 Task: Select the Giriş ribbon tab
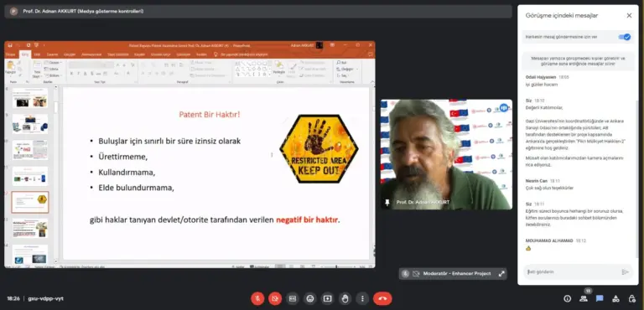(24, 54)
